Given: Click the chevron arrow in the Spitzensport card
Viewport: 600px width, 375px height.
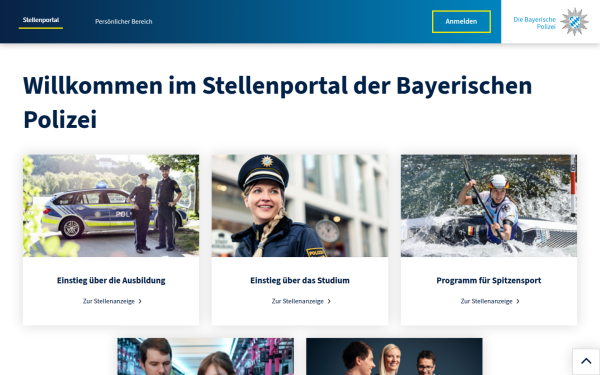Looking at the screenshot, I should (x=518, y=302).
